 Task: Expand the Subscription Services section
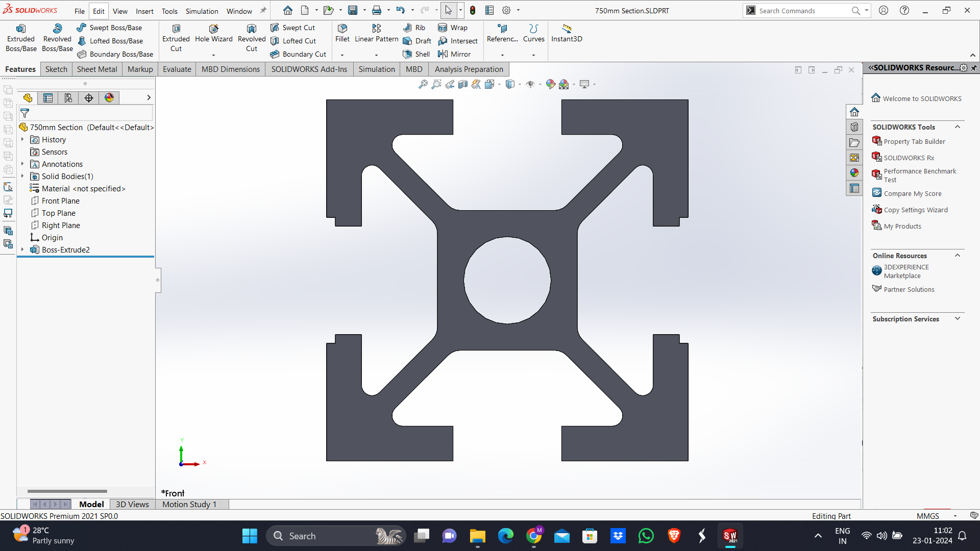pos(958,319)
